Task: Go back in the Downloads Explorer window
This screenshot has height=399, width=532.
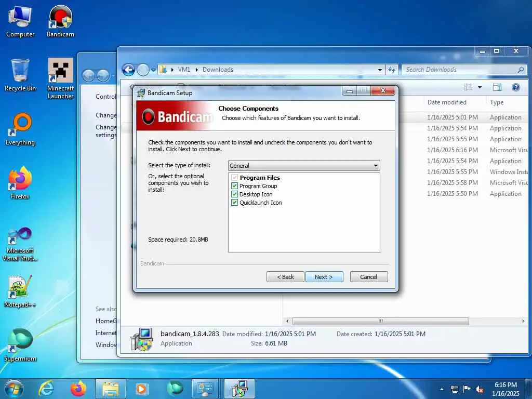Action: pyautogui.click(x=129, y=70)
